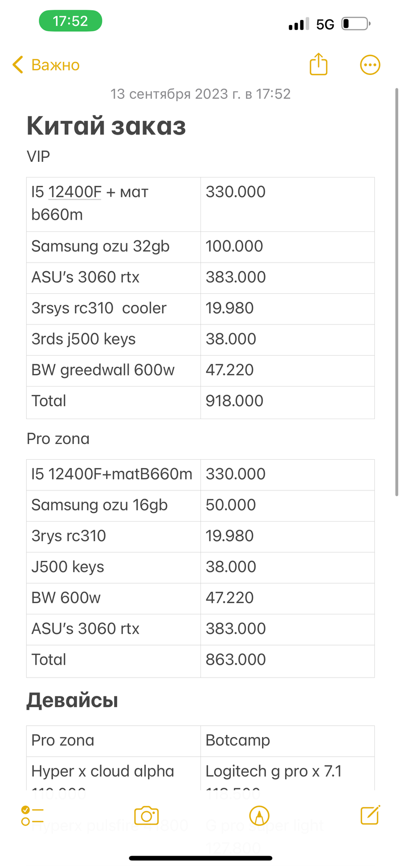401x868 pixels.
Task: Tap the Pro zona Total 863.000 cell
Action: pyautogui.click(x=287, y=661)
